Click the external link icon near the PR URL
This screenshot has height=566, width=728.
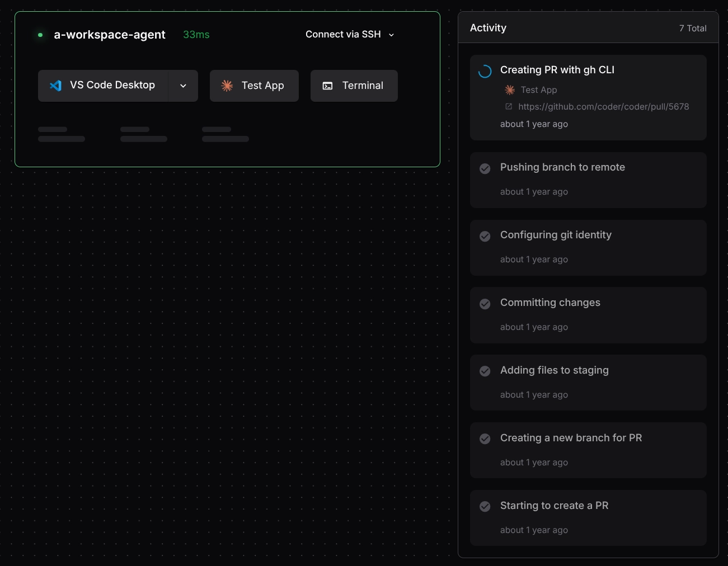click(x=509, y=106)
